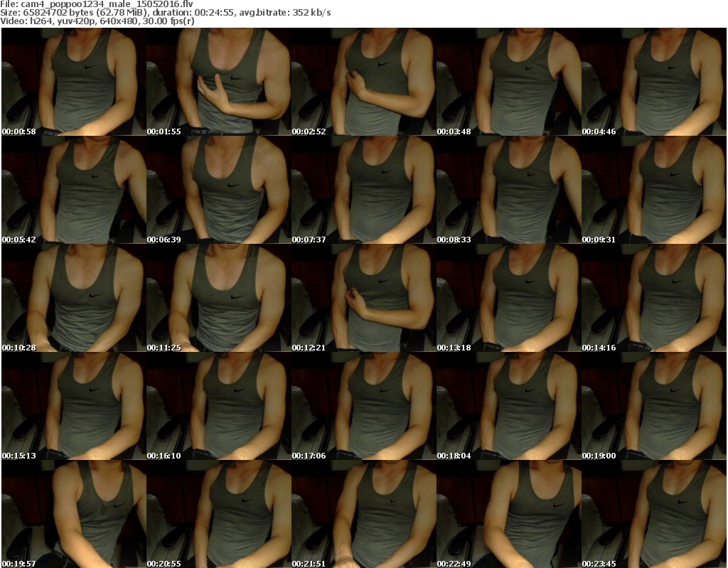
Task: Click the file name cam4_poppoo1234_male_15052016.flv
Action: click(107, 4)
